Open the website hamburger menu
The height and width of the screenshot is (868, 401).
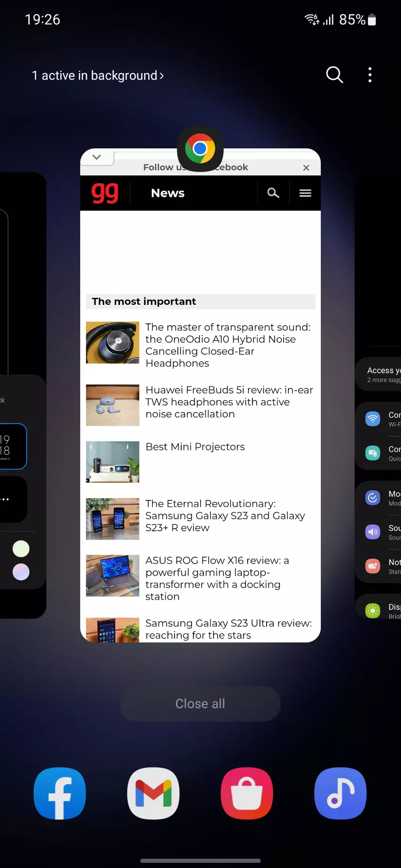[305, 193]
